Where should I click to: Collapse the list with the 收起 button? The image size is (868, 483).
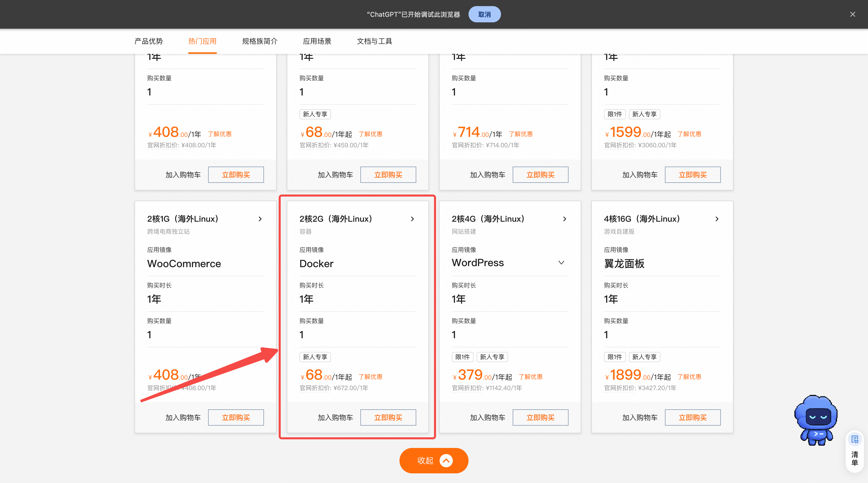point(434,460)
